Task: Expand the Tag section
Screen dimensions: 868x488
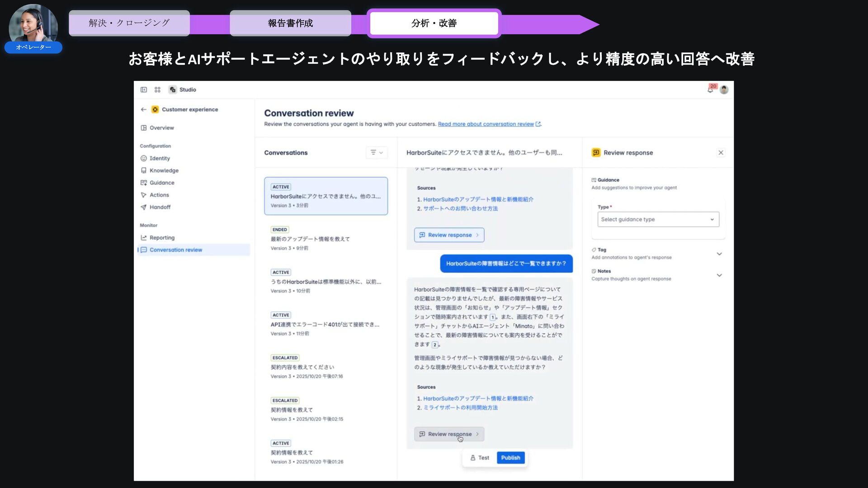Action: tap(719, 253)
